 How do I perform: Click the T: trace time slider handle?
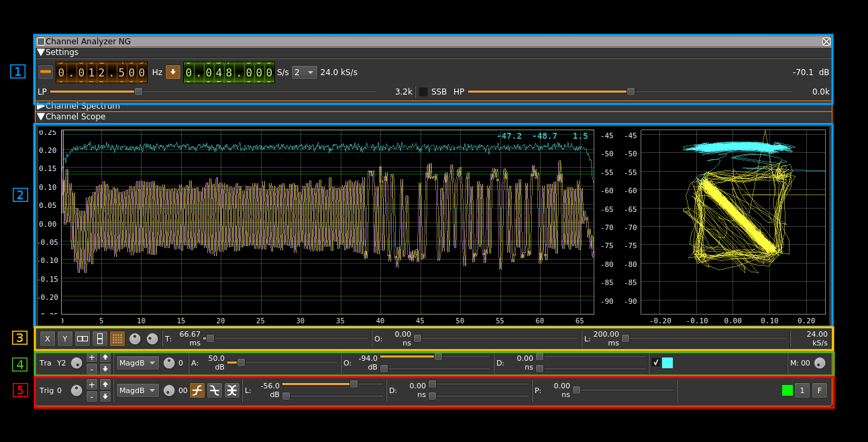pos(211,339)
